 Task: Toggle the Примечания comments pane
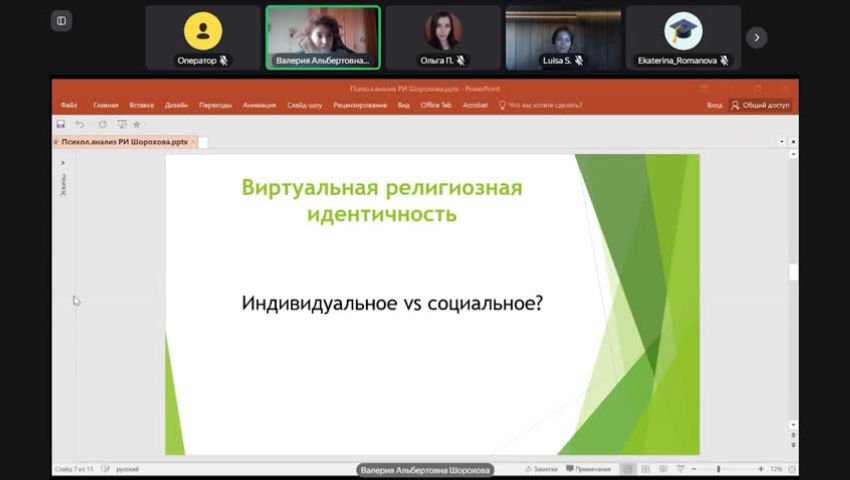(x=589, y=469)
